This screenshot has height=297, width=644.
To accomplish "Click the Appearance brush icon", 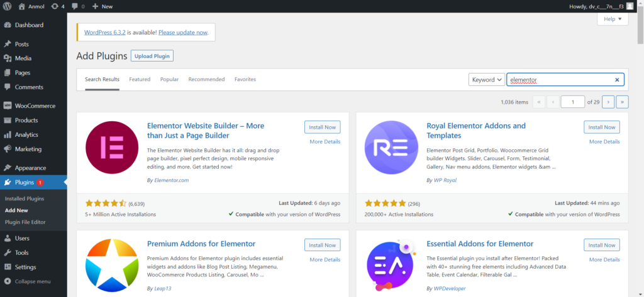I will (8, 168).
